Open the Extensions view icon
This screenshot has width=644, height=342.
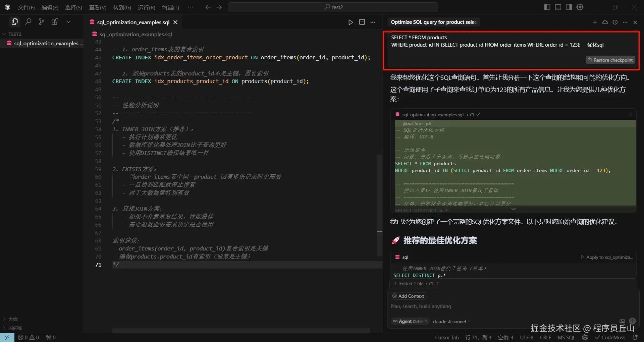[x=55, y=22]
